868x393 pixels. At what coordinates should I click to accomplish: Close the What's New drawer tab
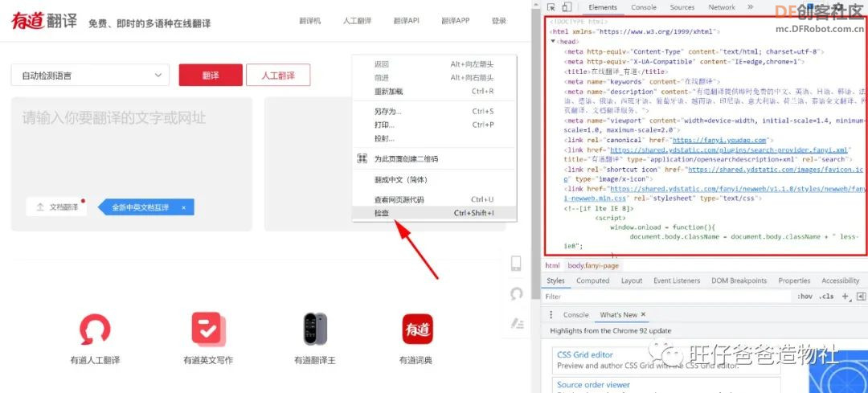click(x=643, y=314)
